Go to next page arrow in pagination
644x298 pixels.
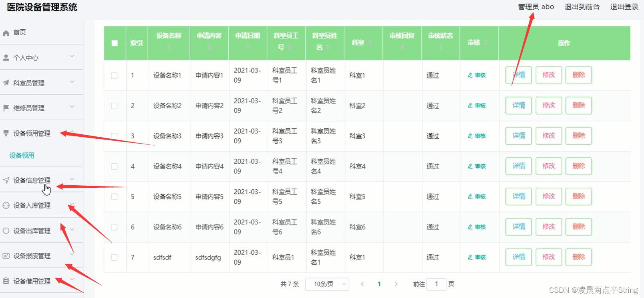396,284
